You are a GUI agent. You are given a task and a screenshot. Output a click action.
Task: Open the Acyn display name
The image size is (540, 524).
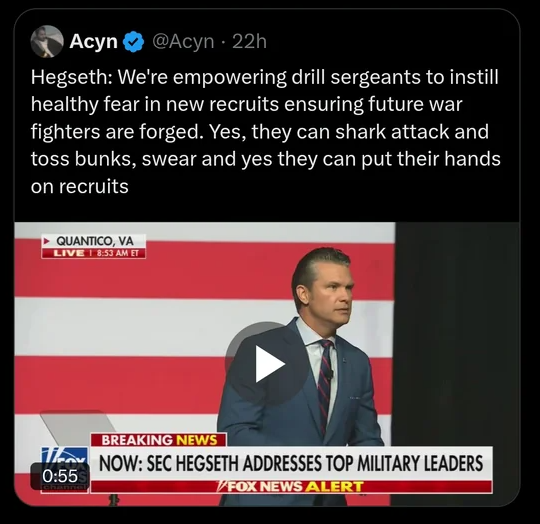[x=93, y=42]
